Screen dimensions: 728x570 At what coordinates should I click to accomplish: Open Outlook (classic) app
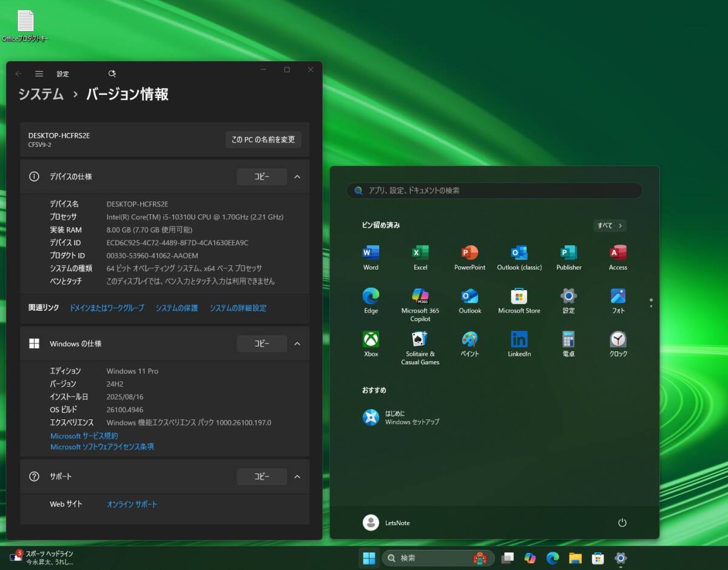click(519, 257)
